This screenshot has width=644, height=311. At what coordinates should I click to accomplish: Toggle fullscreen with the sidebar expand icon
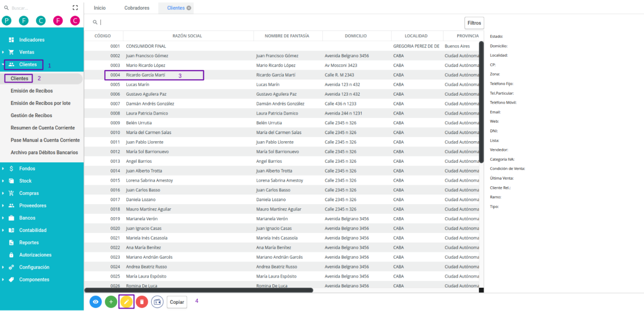75,8
